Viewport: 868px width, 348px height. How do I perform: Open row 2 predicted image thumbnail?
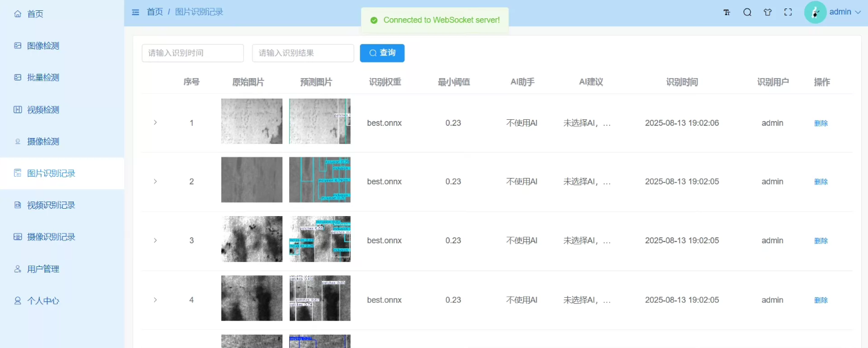[320, 180]
